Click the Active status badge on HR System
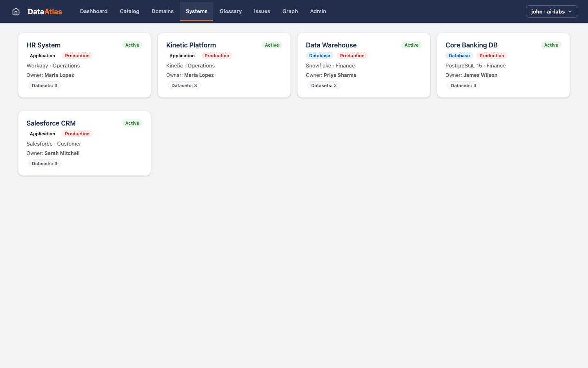The image size is (588, 368). [x=132, y=45]
